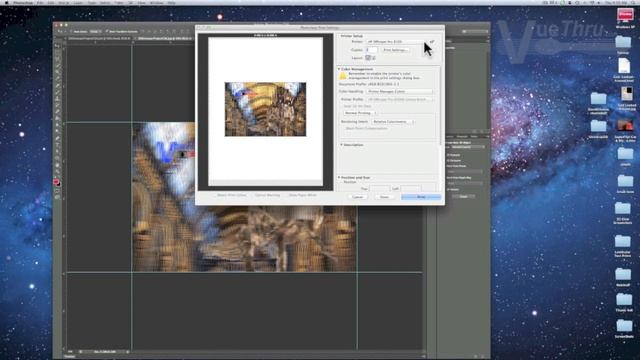Viewport: 640px width, 360px height.
Task: Click the Print Settings button
Action: [x=396, y=50]
